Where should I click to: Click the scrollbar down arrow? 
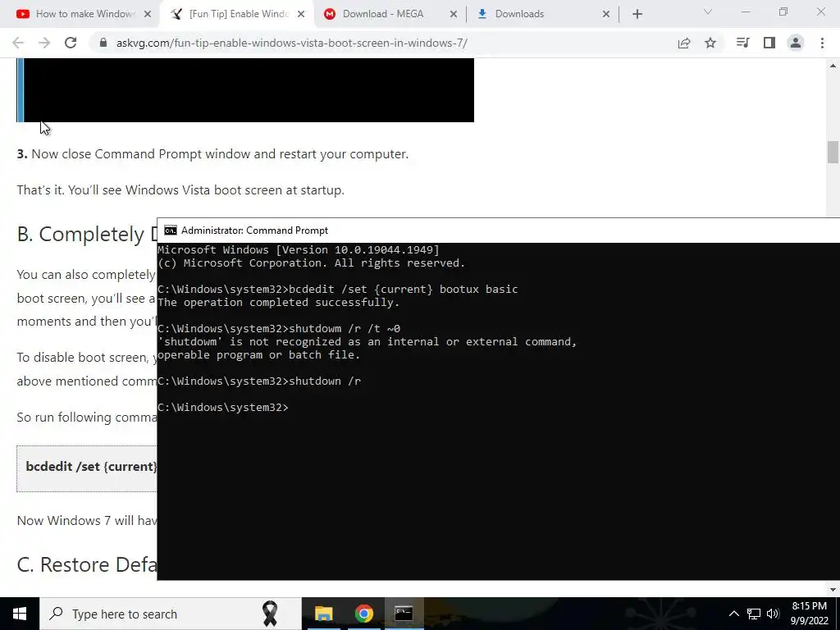[x=833, y=590]
